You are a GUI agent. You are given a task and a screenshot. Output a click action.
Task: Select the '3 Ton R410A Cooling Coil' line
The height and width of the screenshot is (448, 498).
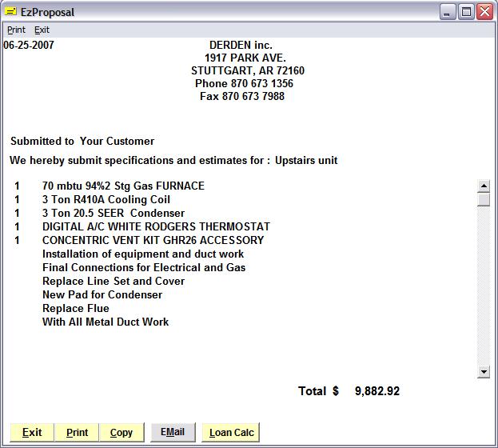106,199
